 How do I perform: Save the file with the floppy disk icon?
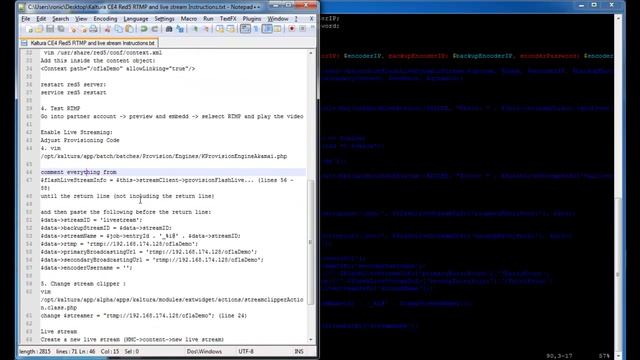(50, 29)
